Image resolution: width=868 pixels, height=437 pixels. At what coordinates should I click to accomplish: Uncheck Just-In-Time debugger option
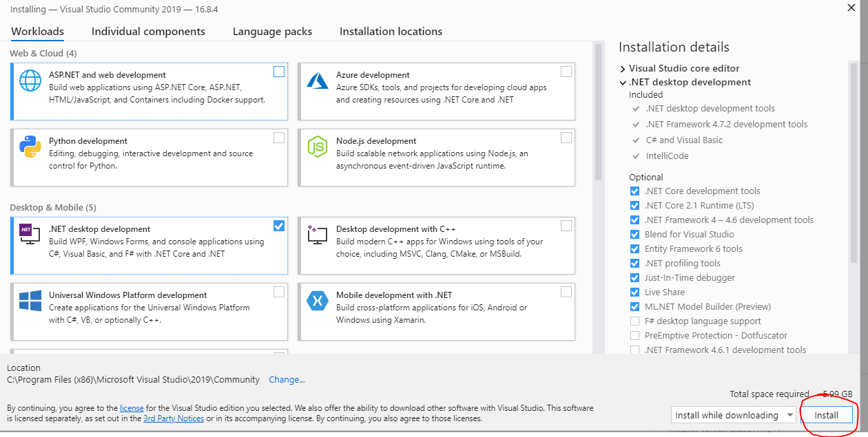pos(634,278)
